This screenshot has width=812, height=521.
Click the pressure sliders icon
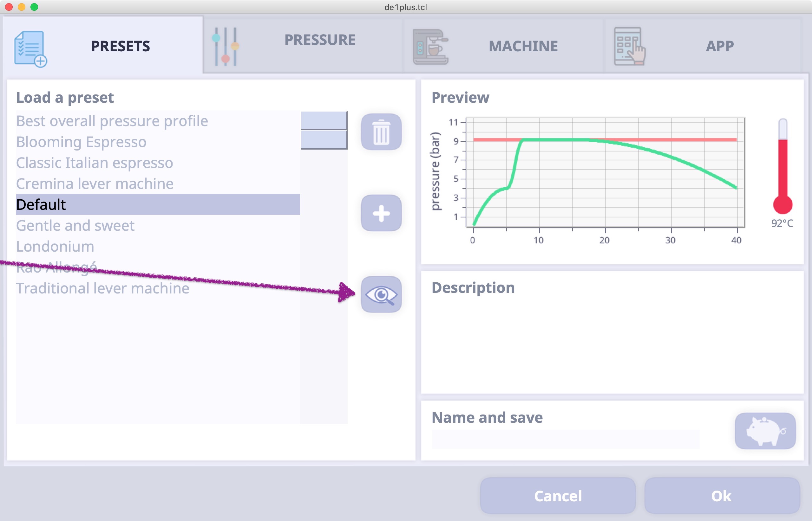(226, 47)
